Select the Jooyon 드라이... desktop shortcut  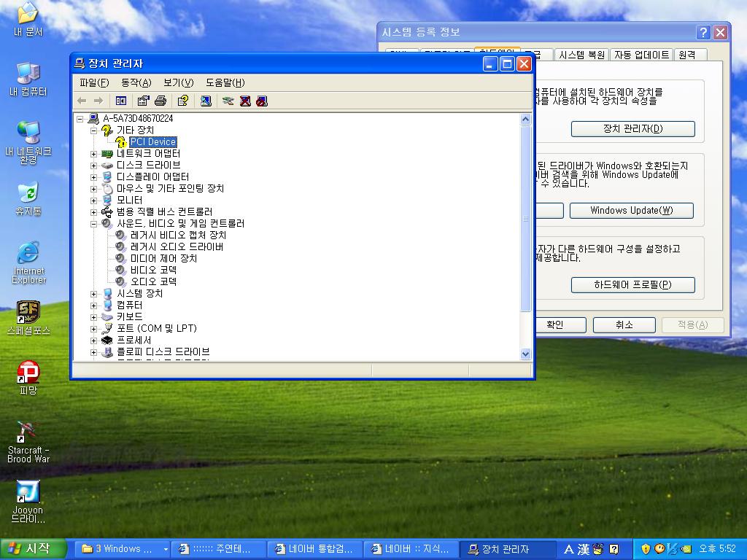pyautogui.click(x=28, y=502)
